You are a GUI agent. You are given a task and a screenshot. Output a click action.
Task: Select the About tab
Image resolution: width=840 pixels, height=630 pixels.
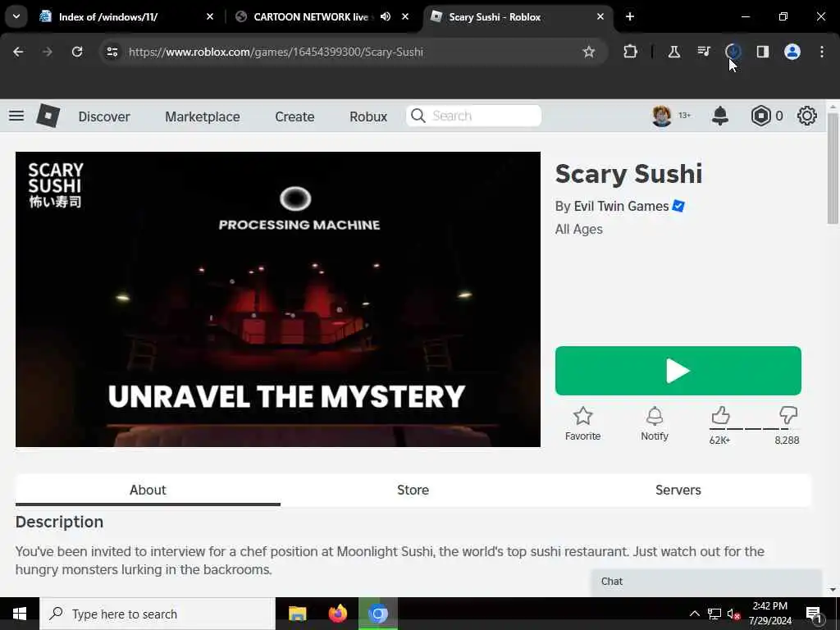click(x=148, y=490)
